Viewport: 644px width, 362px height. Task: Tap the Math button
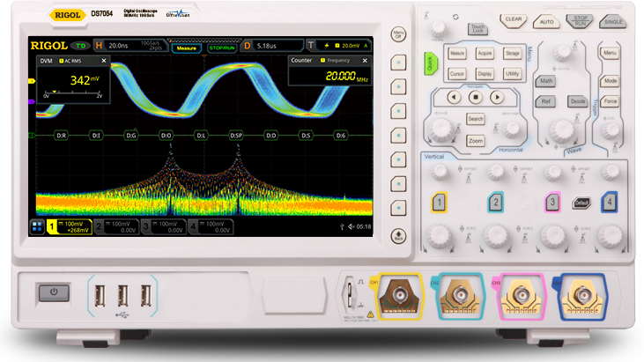546,81
